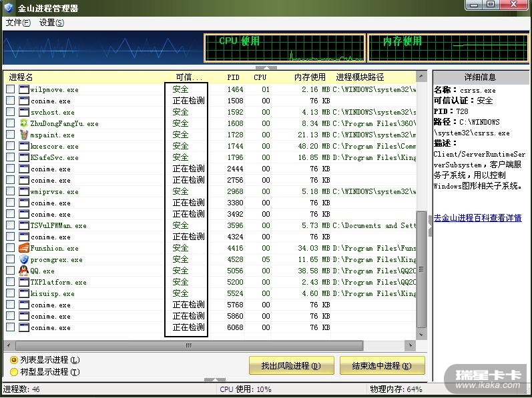Click the KSafeSvc.exe process icon
Viewport: 532px width, 398px height.
pyautogui.click(x=24, y=157)
